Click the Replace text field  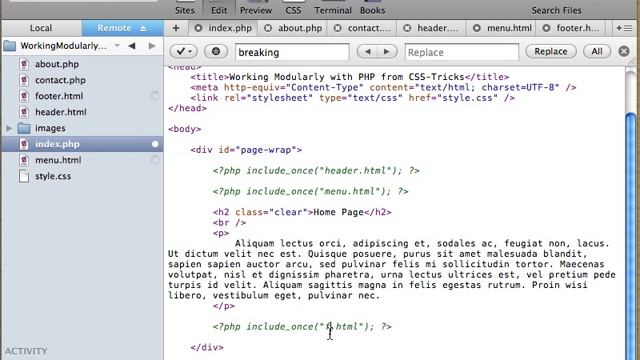click(x=462, y=52)
